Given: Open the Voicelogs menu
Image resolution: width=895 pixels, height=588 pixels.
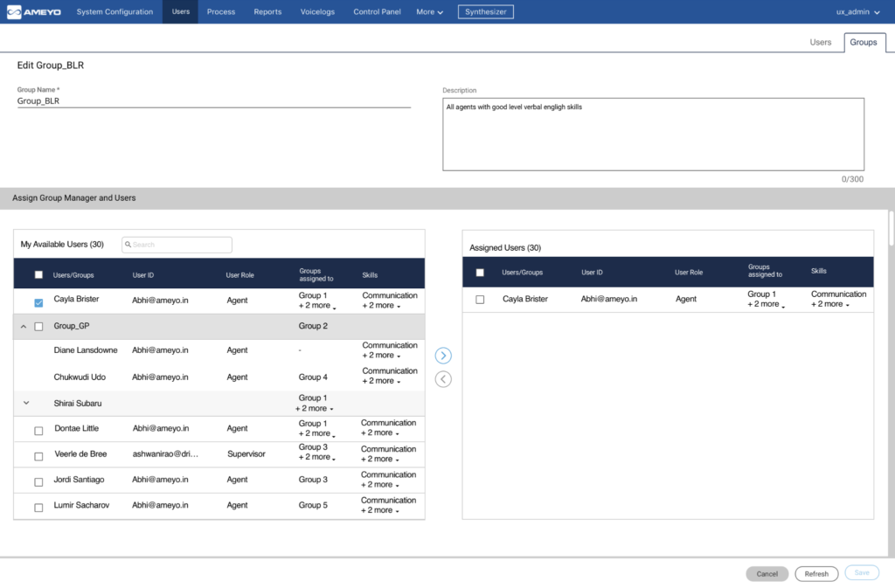Looking at the screenshot, I should coord(317,12).
